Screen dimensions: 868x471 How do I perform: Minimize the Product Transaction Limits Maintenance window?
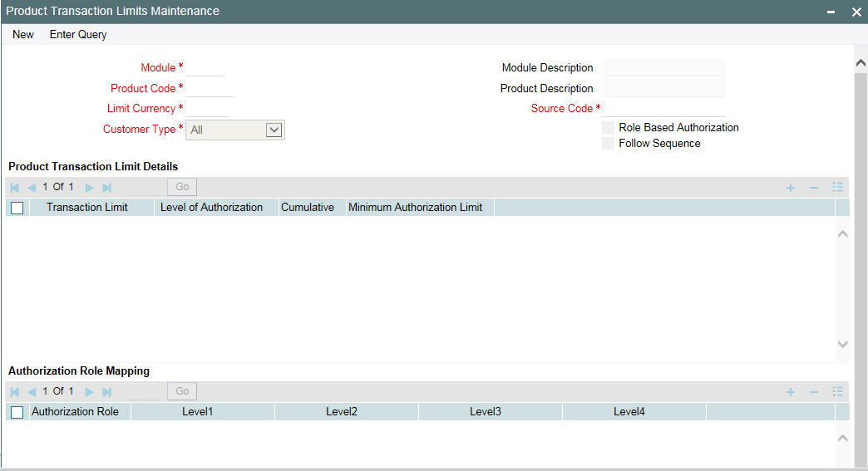click(831, 12)
